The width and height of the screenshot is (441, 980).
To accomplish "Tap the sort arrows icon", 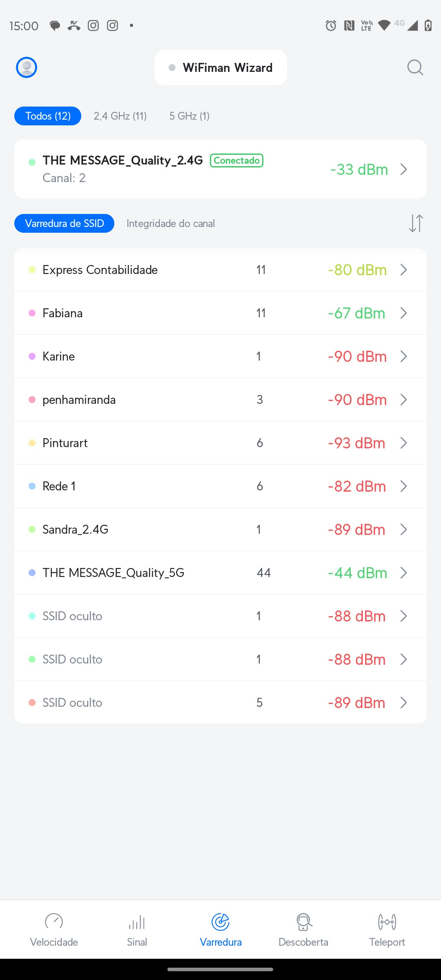I will coord(416,223).
